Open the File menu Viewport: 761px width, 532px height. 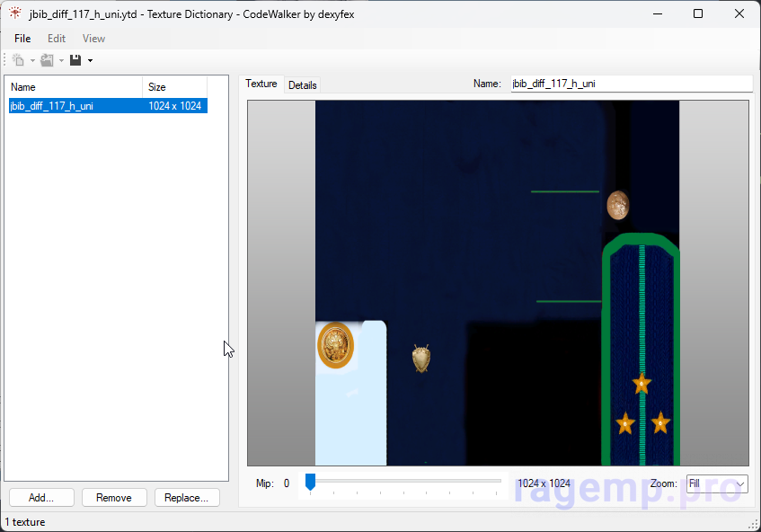[22, 39]
